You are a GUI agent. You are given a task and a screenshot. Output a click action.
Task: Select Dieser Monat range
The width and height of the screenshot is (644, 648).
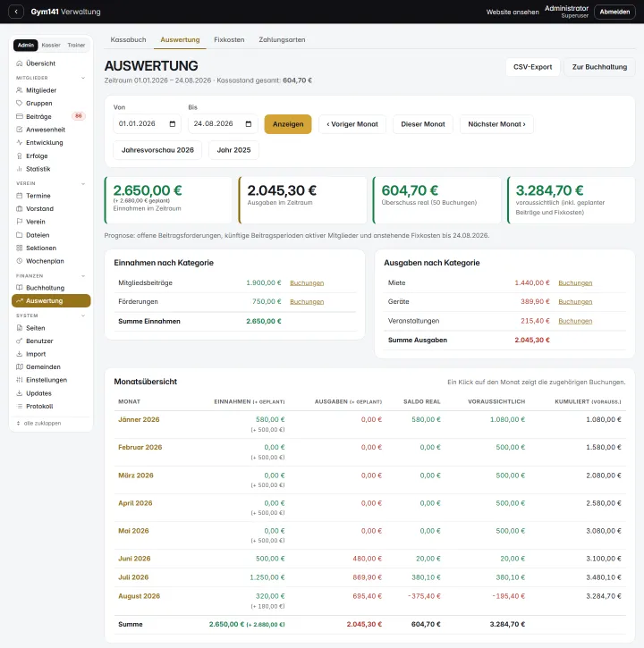[x=423, y=124]
